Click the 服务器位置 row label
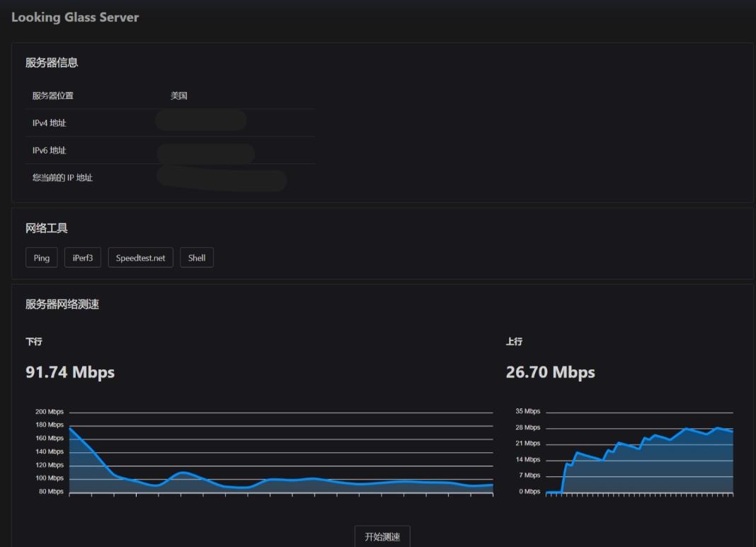Viewport: 756px width, 547px height. point(53,96)
